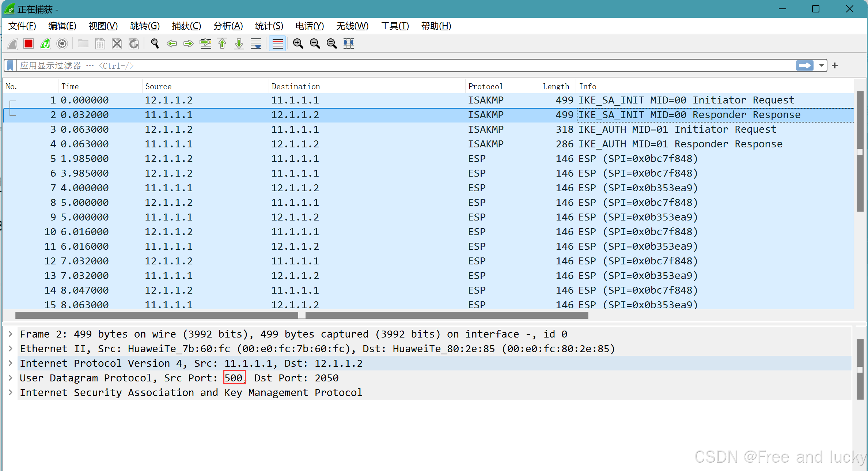Click the Find packet magnifier icon

[155, 44]
